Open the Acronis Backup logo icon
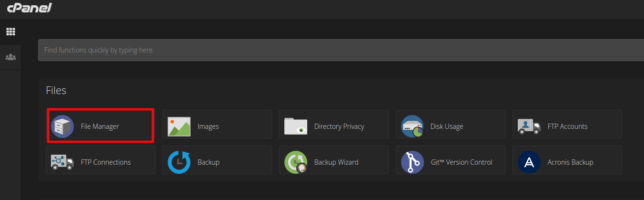 pyautogui.click(x=529, y=162)
